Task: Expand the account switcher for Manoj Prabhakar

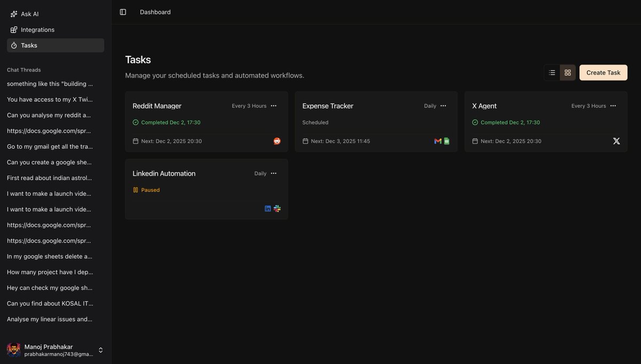Action: pyautogui.click(x=99, y=349)
